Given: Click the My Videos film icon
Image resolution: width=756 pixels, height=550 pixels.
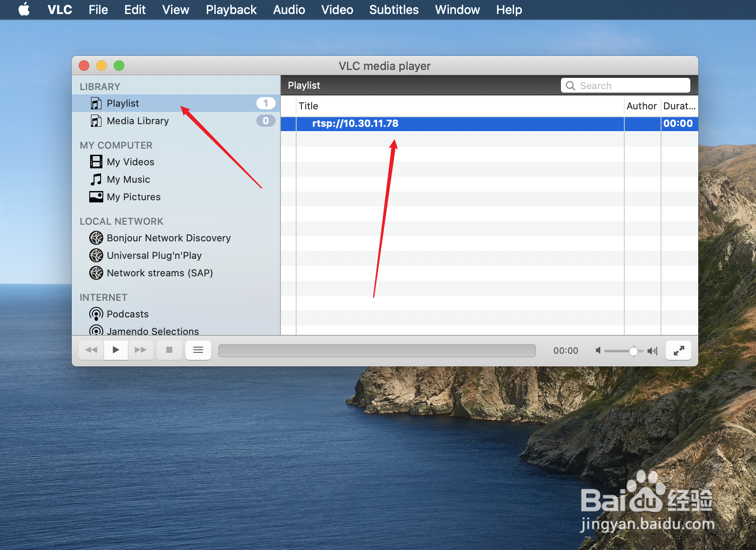Looking at the screenshot, I should [96, 162].
